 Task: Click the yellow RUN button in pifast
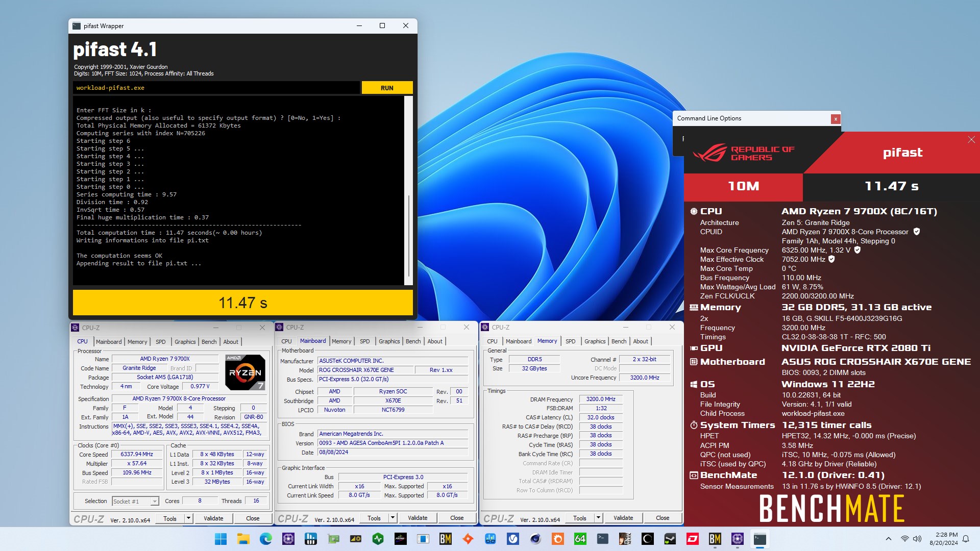click(x=387, y=88)
